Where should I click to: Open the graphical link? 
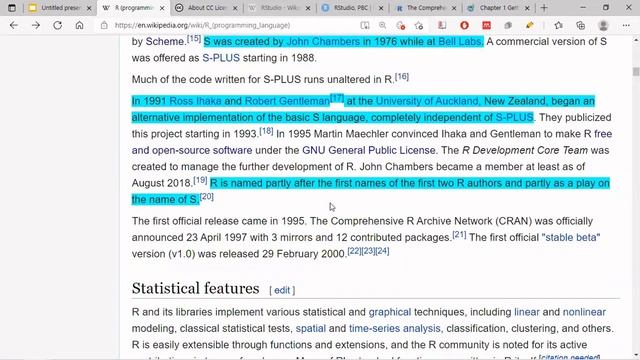coord(389,312)
